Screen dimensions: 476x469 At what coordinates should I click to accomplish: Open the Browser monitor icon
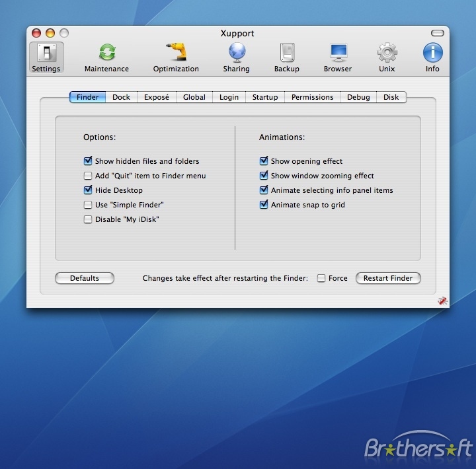(x=338, y=52)
